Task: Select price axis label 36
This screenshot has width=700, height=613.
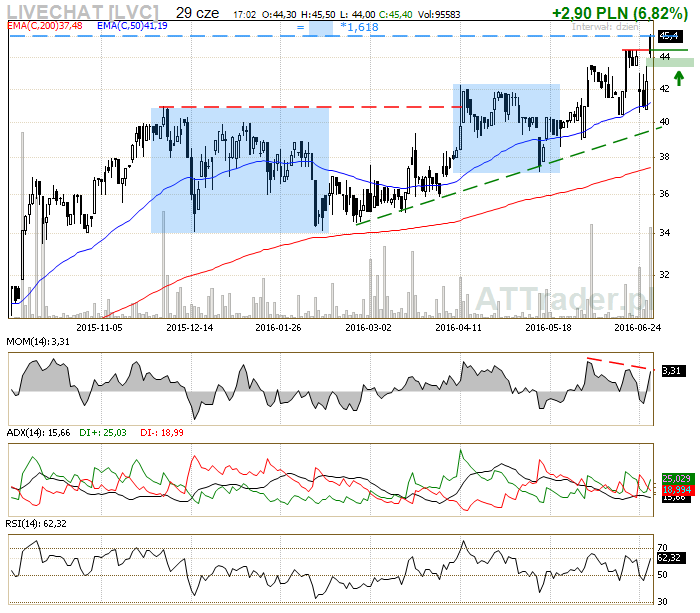Action: click(665, 194)
